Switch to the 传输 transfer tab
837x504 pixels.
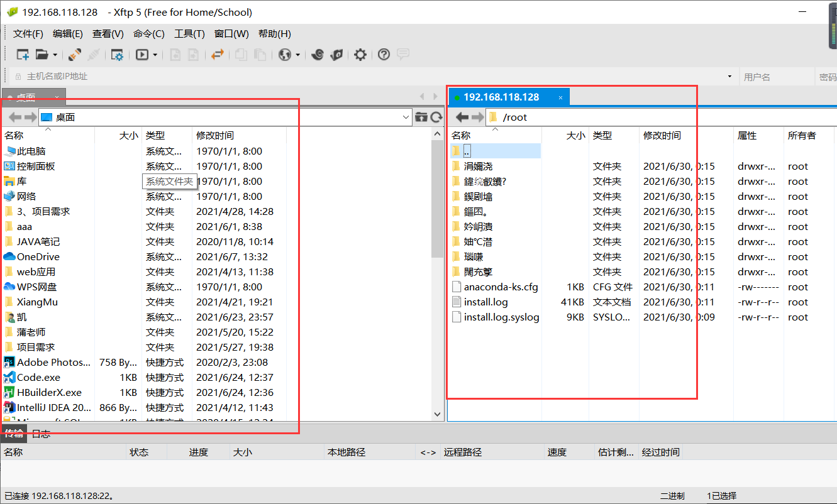[x=14, y=434]
